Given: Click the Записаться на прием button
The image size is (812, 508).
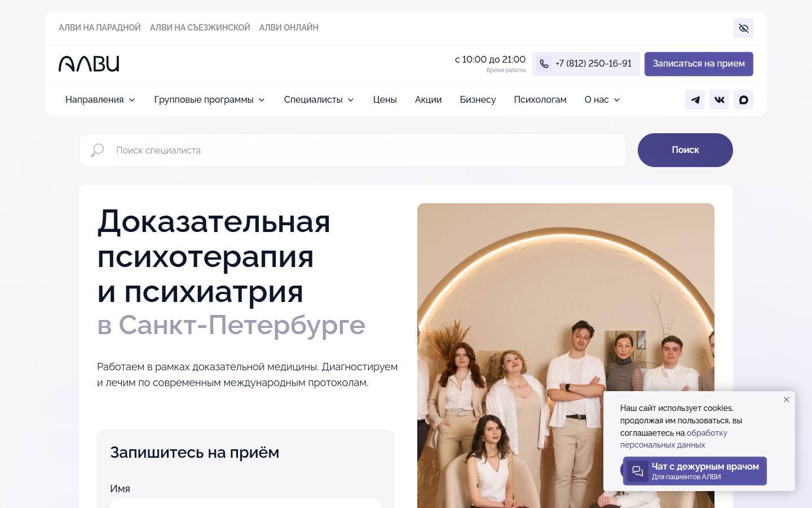Looking at the screenshot, I should [x=699, y=64].
